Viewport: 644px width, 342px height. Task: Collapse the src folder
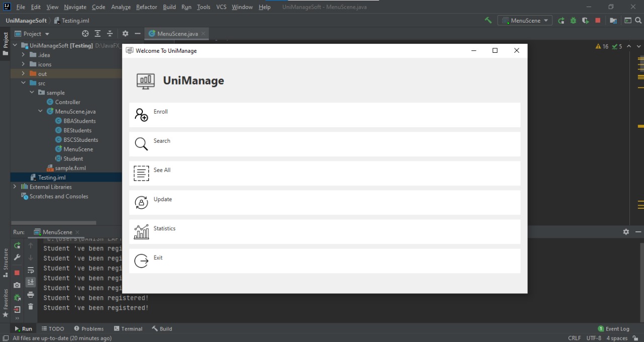(23, 83)
